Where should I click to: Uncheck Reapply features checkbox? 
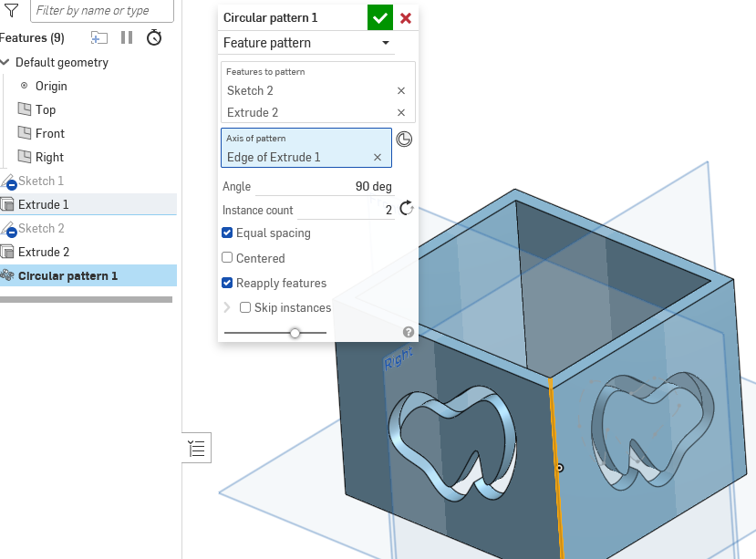[227, 283]
